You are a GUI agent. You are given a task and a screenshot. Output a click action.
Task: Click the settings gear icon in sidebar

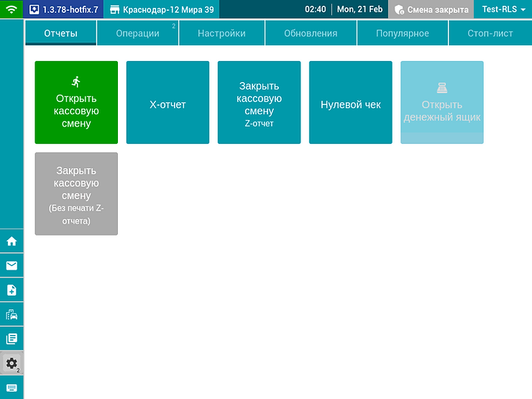[12, 363]
